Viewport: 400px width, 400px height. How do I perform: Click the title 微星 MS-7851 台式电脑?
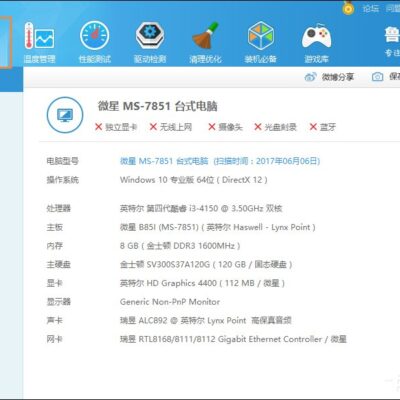[157, 106]
